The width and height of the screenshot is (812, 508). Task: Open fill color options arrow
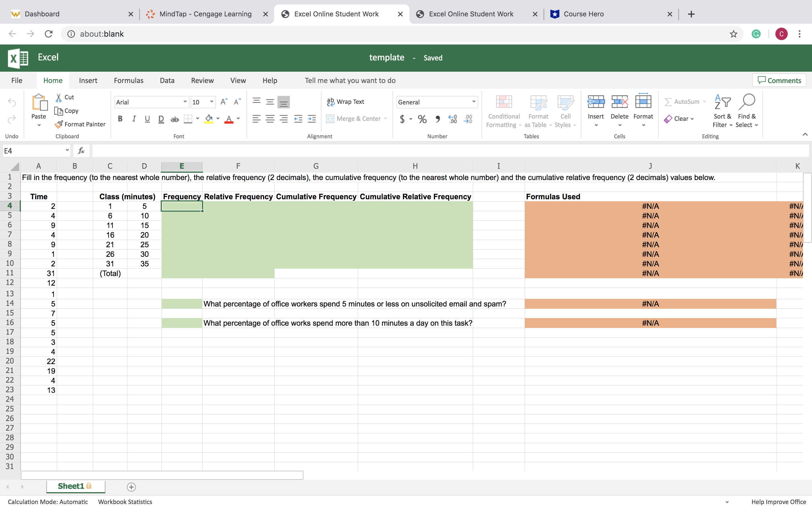point(218,119)
